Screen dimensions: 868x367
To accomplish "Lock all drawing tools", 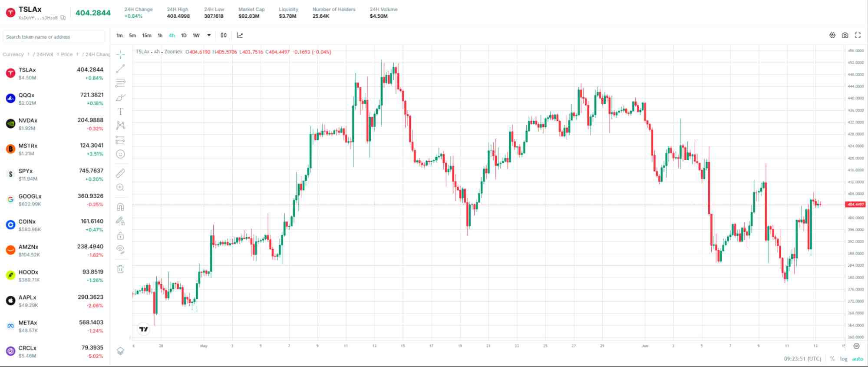I will (x=121, y=235).
